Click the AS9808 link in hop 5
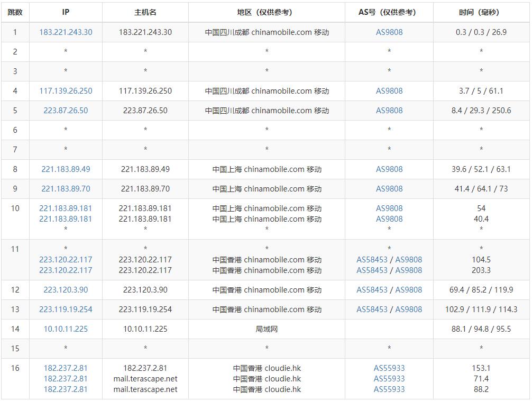 [389, 111]
